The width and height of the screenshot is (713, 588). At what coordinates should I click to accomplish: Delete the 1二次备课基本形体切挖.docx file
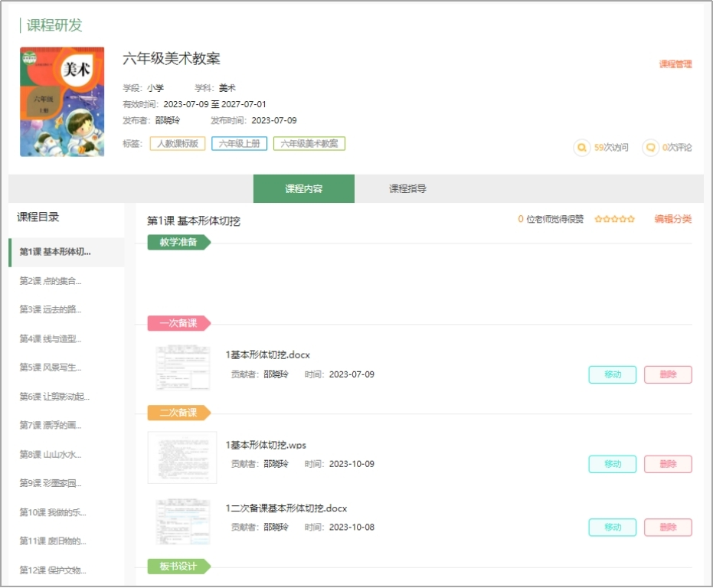coord(668,528)
